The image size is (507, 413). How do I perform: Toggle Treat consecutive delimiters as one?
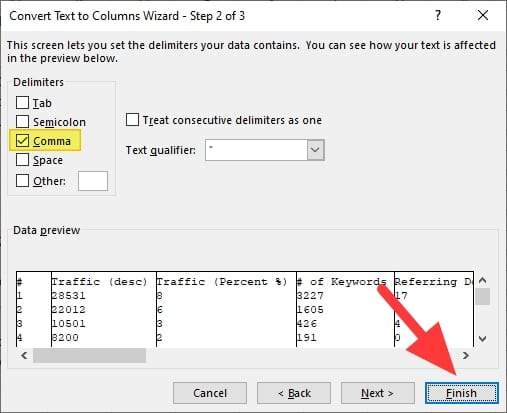132,120
